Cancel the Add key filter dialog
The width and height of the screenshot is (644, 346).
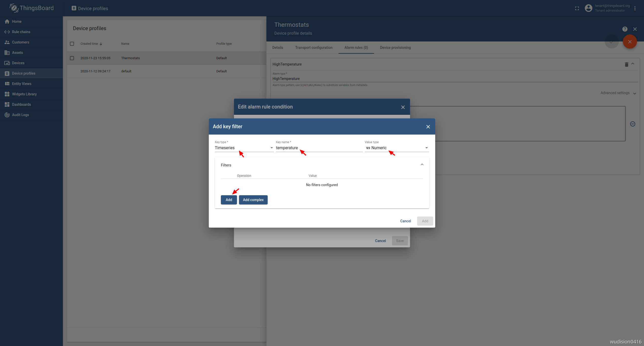405,221
